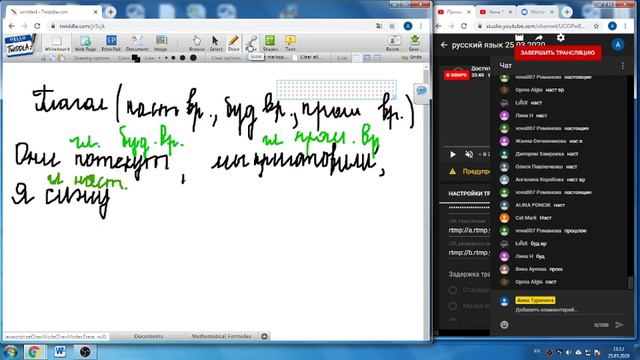Click the Save icon in Twiddla
Viewport: 640px width, 360px height.
pos(414,43)
